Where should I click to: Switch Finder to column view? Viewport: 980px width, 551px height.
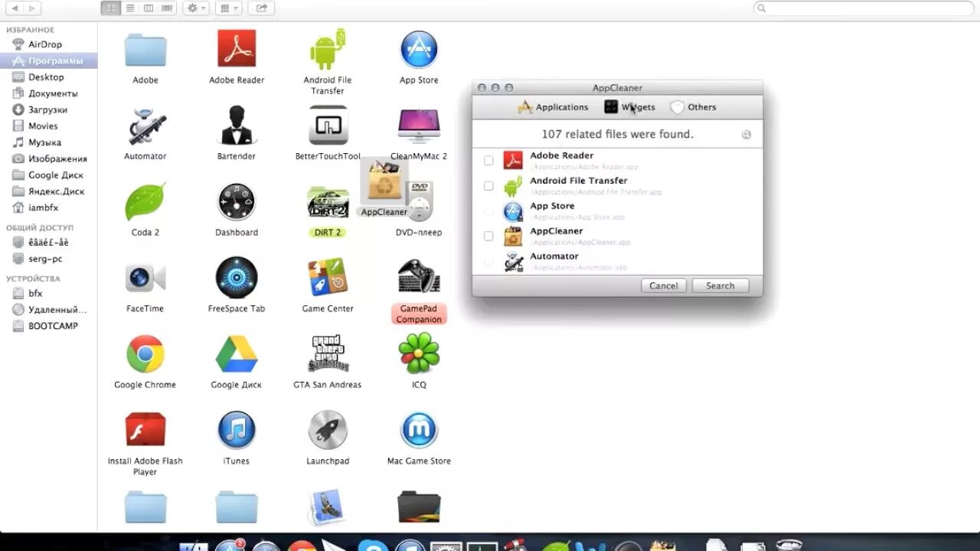pos(148,8)
